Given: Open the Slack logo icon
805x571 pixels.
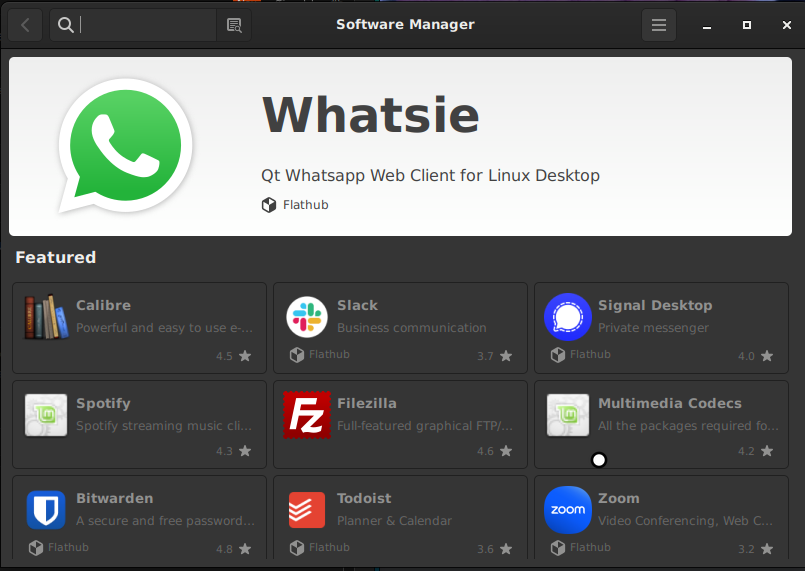Looking at the screenshot, I should [x=307, y=317].
